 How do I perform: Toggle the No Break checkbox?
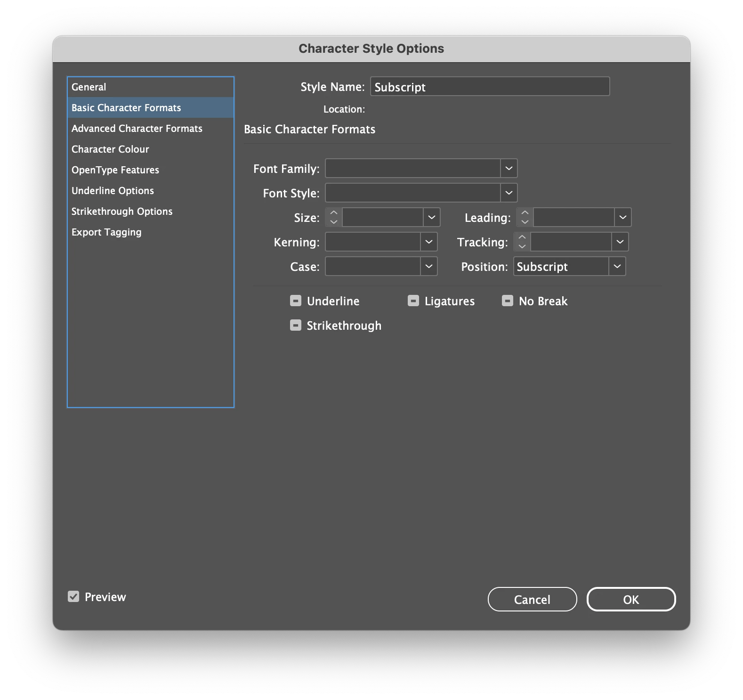pyautogui.click(x=508, y=301)
